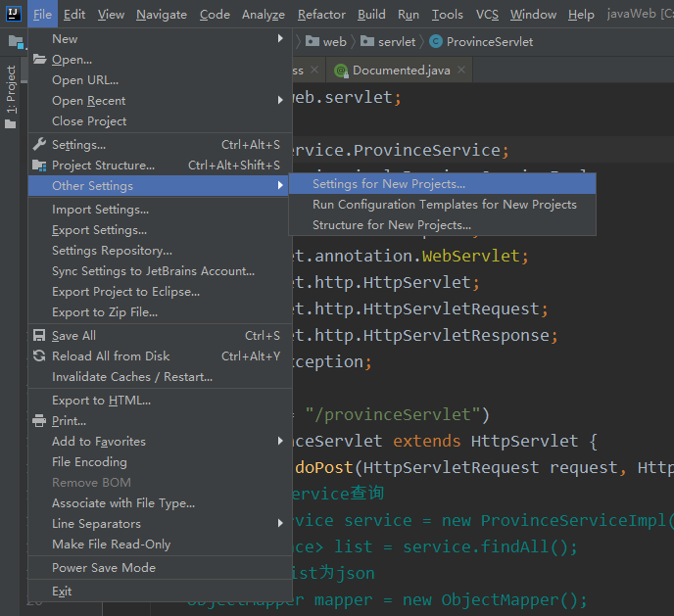Viewport: 674px width, 616px height.
Task: Click the Settings wrench icon
Action: point(40,145)
